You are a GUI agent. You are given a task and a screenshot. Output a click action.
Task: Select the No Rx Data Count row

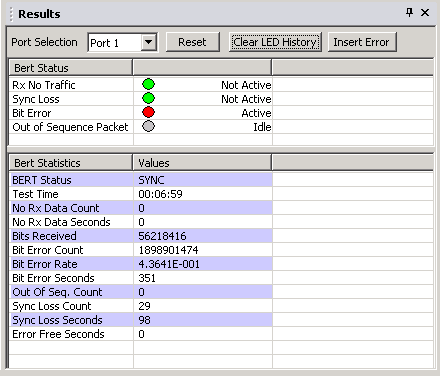pyautogui.click(x=141, y=208)
